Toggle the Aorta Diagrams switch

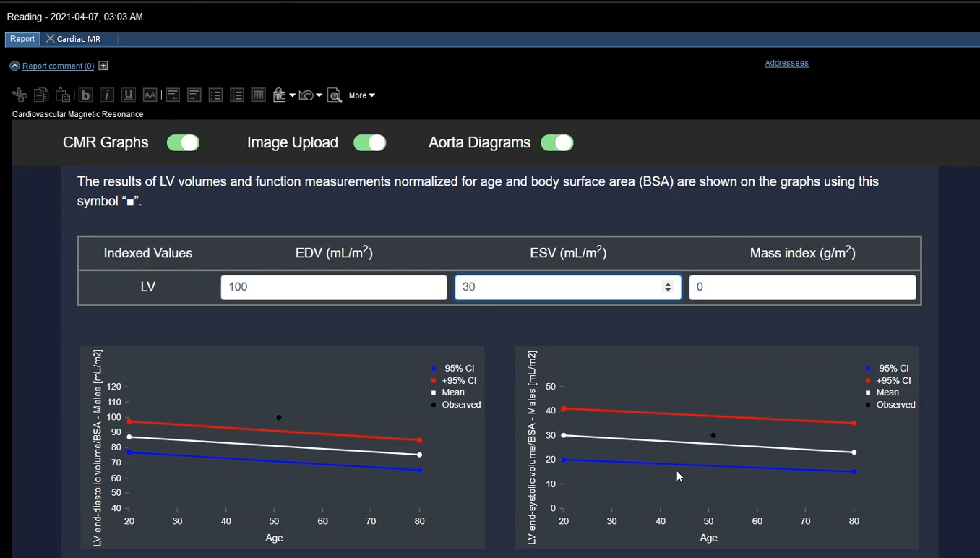click(x=557, y=143)
